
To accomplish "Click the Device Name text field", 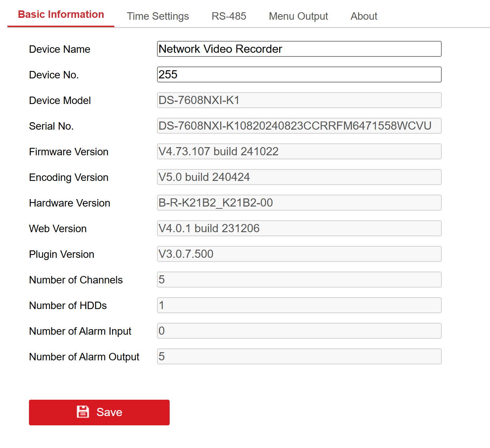I will click(299, 49).
